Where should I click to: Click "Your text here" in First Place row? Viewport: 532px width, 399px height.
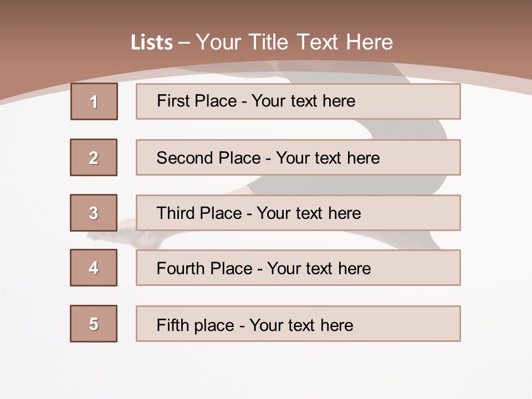[303, 101]
